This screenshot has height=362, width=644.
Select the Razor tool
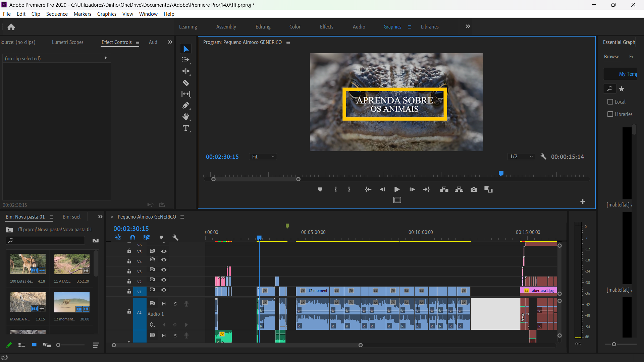coord(186,83)
